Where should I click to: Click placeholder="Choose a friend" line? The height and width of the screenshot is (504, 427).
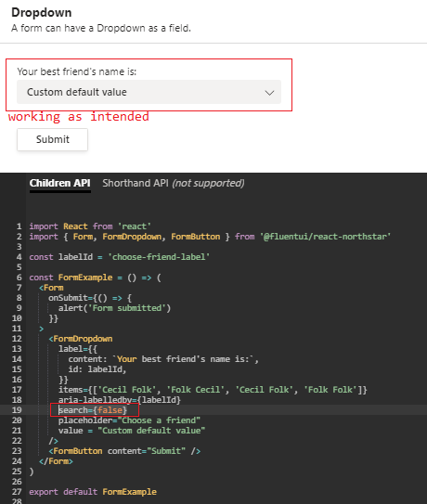click(129, 420)
